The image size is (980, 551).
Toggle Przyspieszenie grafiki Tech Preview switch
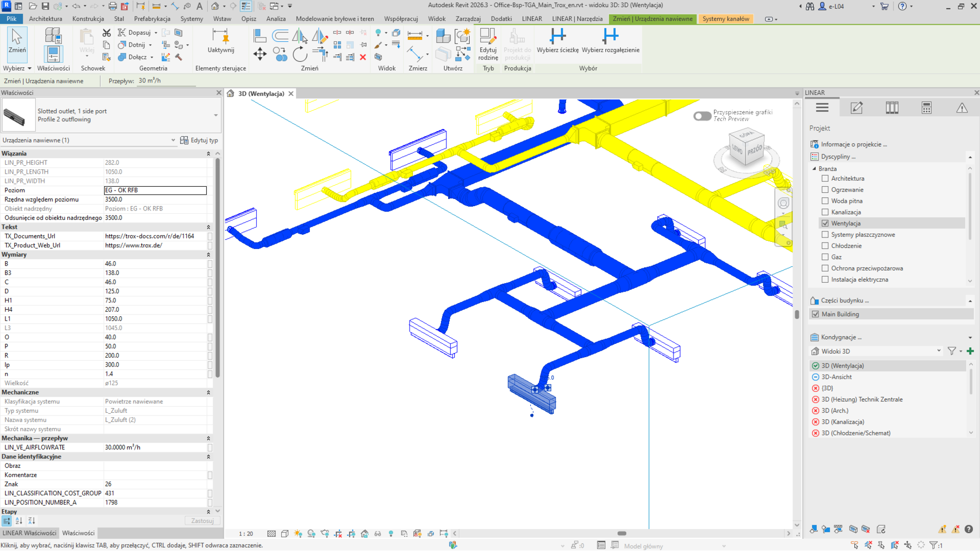coord(702,116)
